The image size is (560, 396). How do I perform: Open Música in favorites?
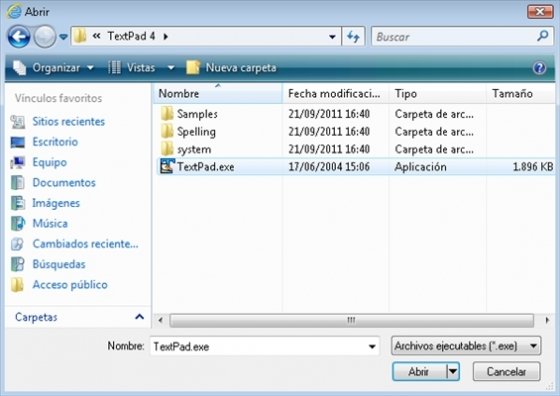[x=50, y=223]
